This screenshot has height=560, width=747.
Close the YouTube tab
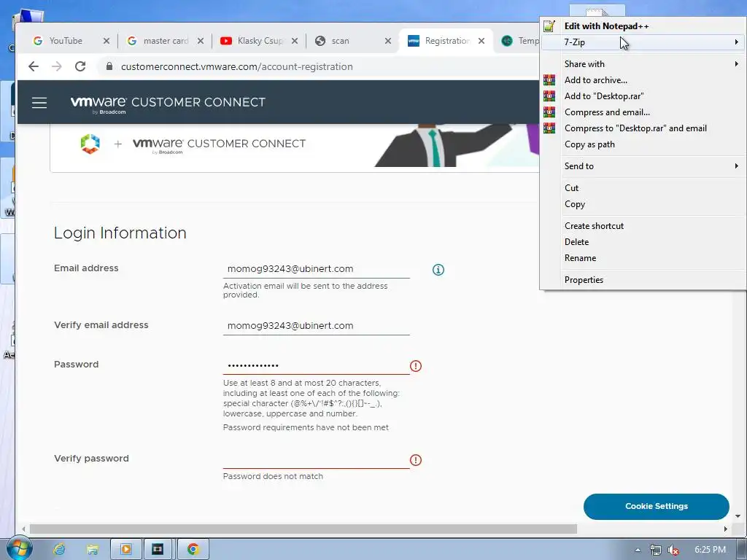click(107, 41)
